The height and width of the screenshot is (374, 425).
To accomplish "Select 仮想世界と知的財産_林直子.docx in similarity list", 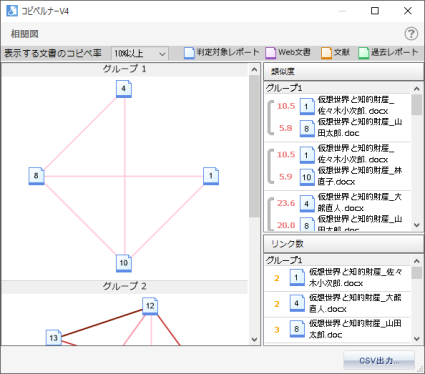I will click(x=360, y=176).
